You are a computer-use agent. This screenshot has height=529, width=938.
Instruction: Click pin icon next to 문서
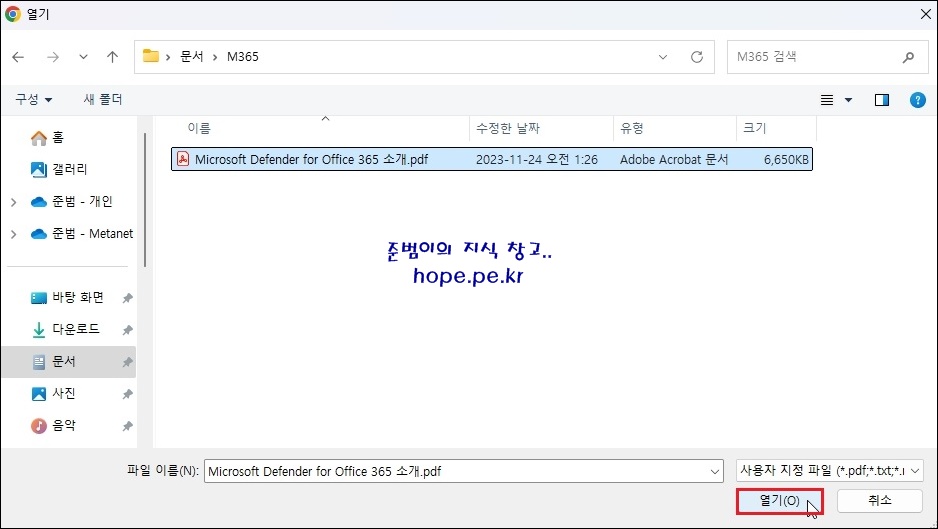pyautogui.click(x=127, y=362)
